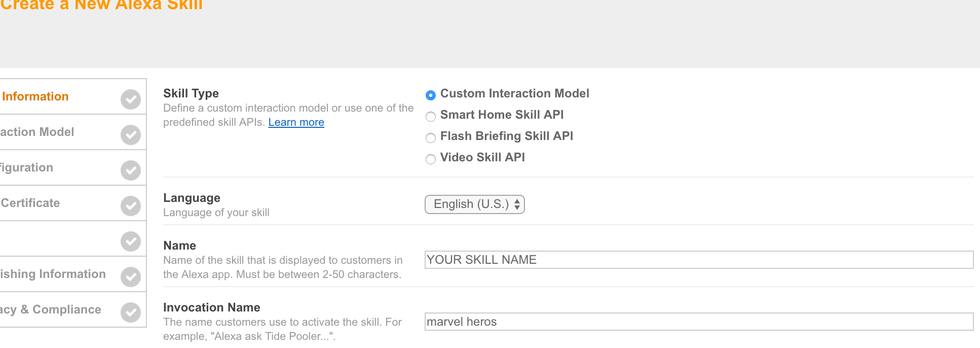This screenshot has width=980, height=348.
Task: Open the English (U.S.) language dropdown
Action: [474, 204]
